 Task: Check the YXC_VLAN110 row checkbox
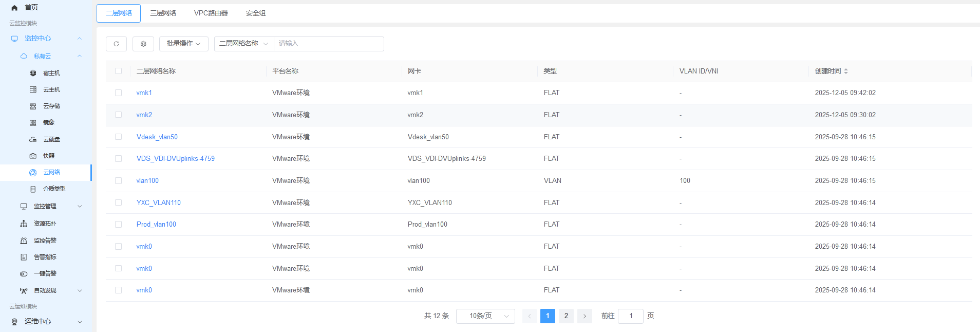pos(119,202)
